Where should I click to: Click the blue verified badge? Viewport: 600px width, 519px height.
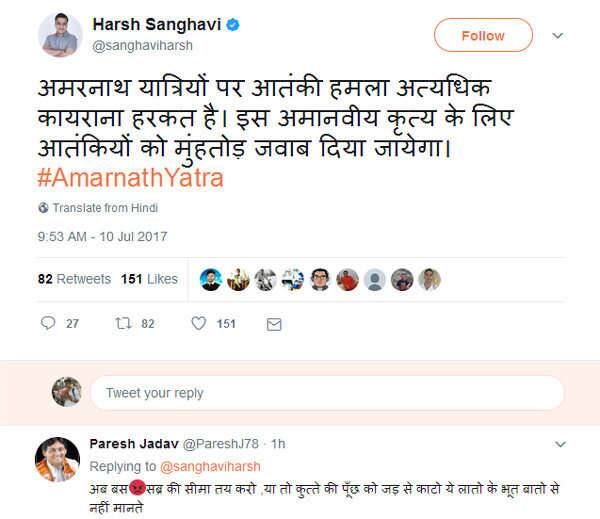(233, 25)
